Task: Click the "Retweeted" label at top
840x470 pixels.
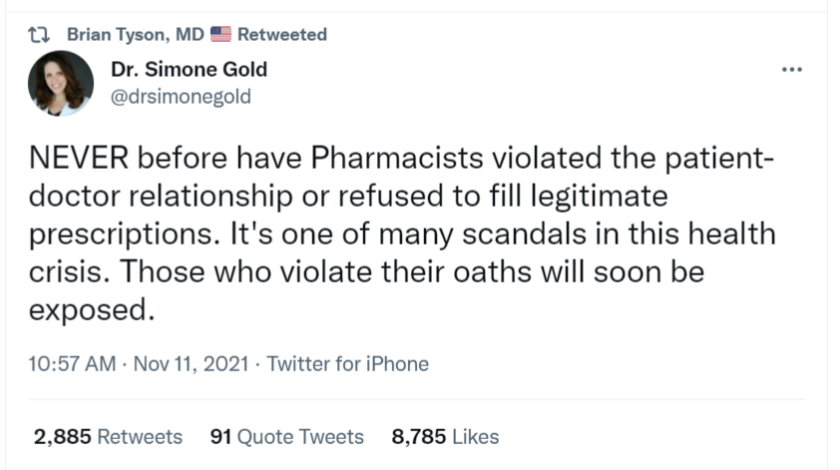Action: [x=283, y=35]
